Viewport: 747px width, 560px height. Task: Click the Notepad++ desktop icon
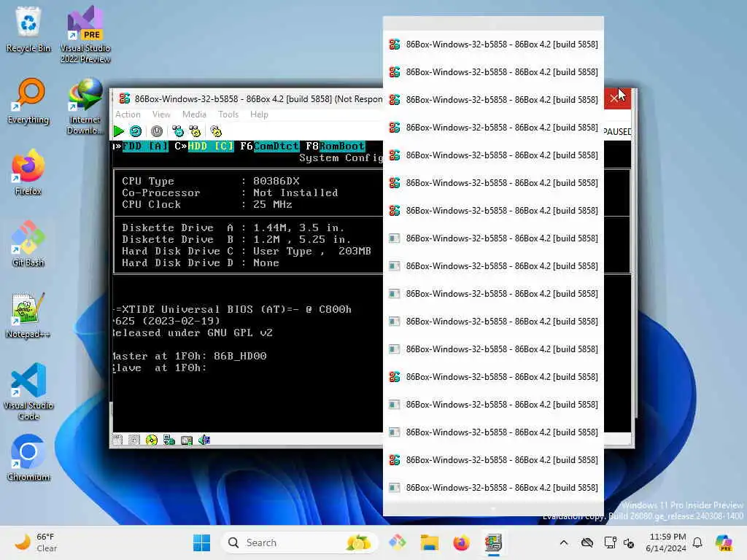[x=28, y=316]
